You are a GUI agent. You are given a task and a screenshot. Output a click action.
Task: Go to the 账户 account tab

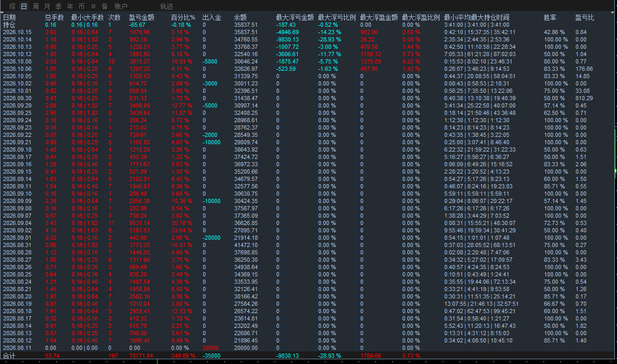pos(121,6)
